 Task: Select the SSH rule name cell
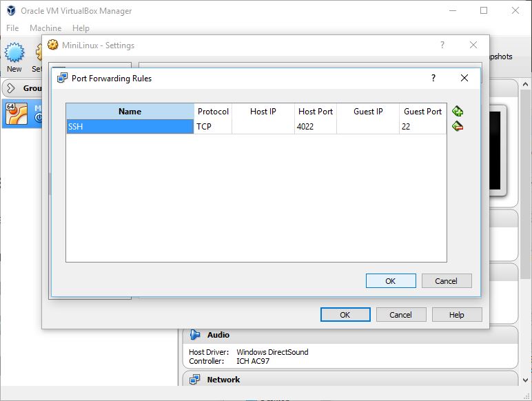pos(130,127)
